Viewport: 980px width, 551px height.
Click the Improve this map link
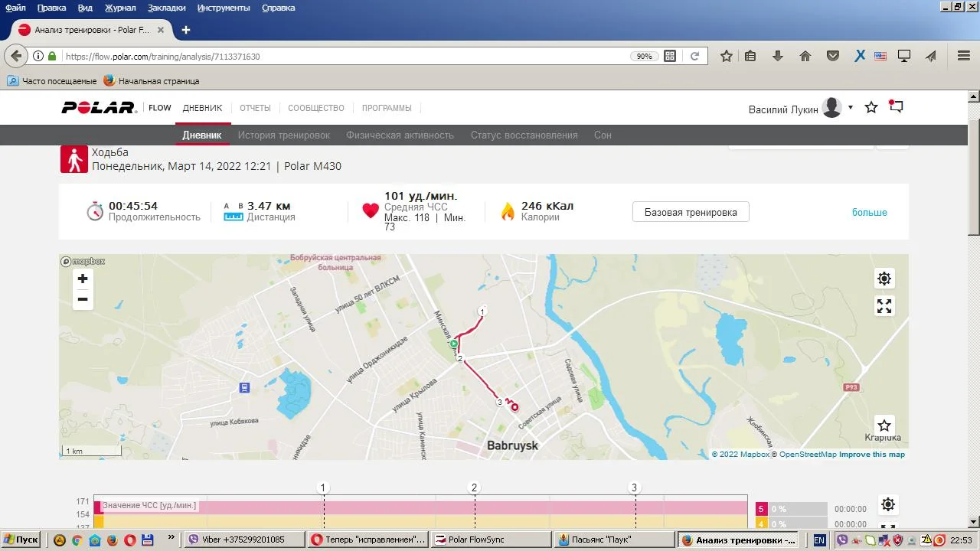tap(872, 455)
